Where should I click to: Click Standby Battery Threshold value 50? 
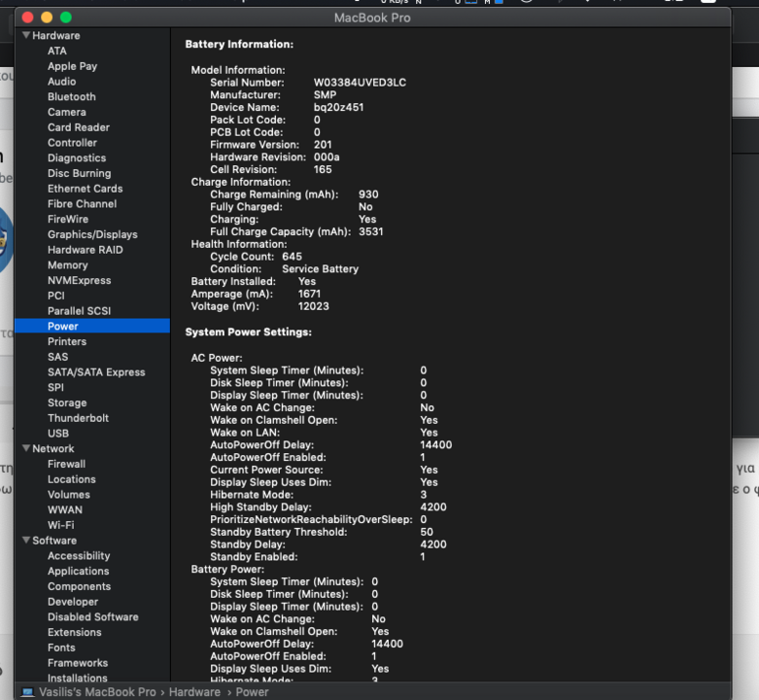tap(427, 532)
